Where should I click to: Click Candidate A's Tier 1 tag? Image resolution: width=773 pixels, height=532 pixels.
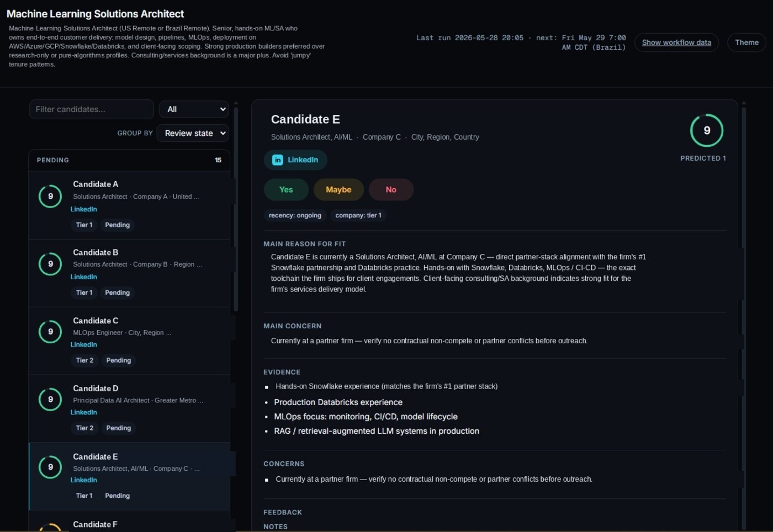pos(84,225)
